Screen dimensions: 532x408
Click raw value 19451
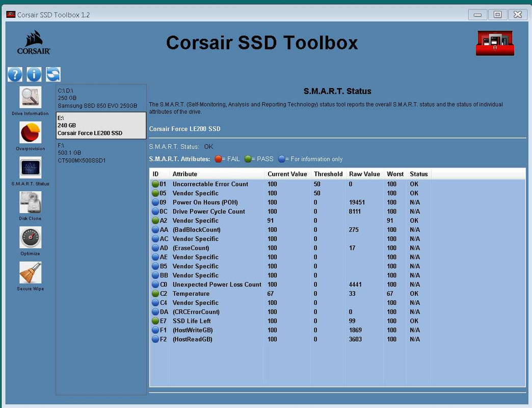[357, 202]
